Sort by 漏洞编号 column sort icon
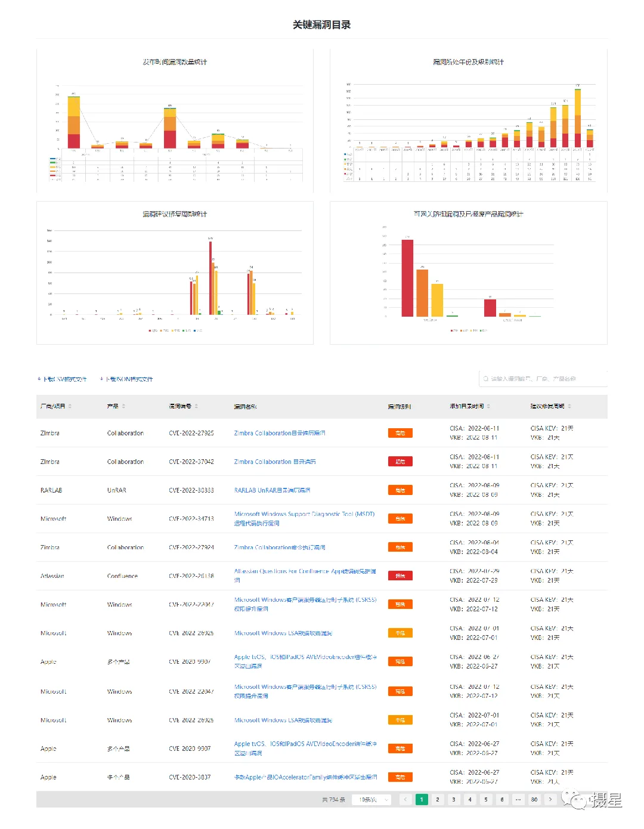Screen dimensions: 644x829 tap(196, 406)
